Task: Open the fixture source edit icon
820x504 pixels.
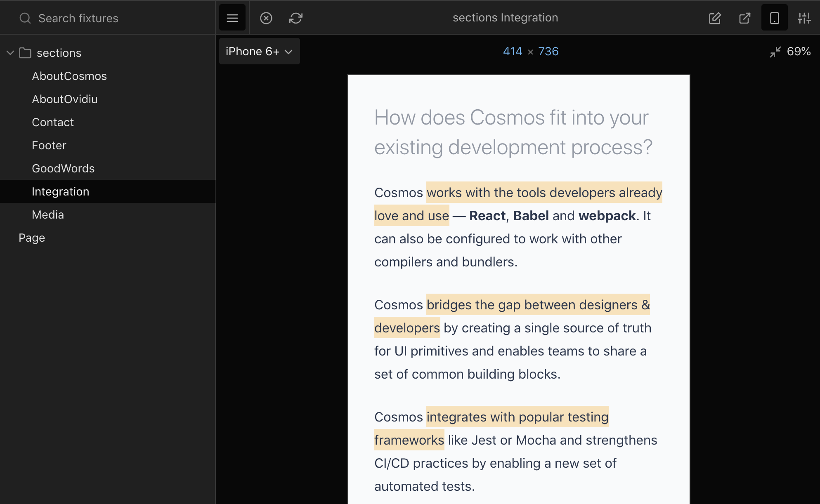Action: (715, 18)
